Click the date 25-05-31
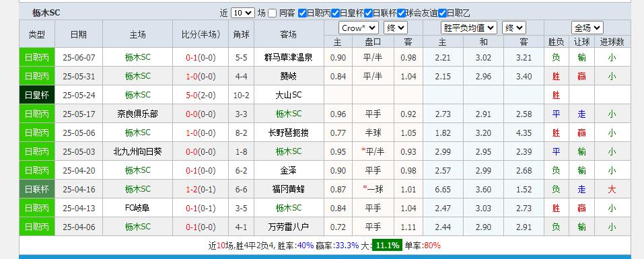This screenshot has width=644, height=259. (x=79, y=77)
